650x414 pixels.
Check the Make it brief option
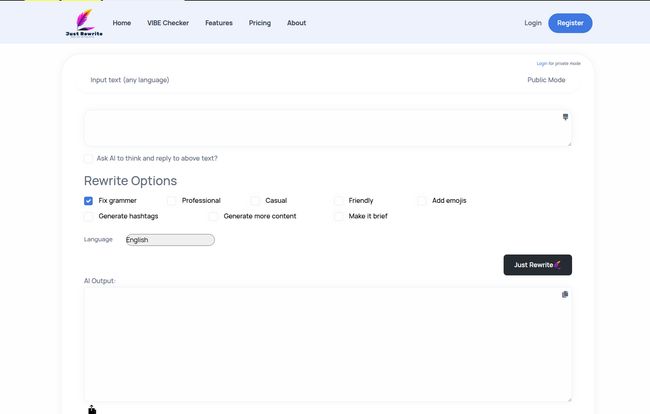tap(339, 216)
